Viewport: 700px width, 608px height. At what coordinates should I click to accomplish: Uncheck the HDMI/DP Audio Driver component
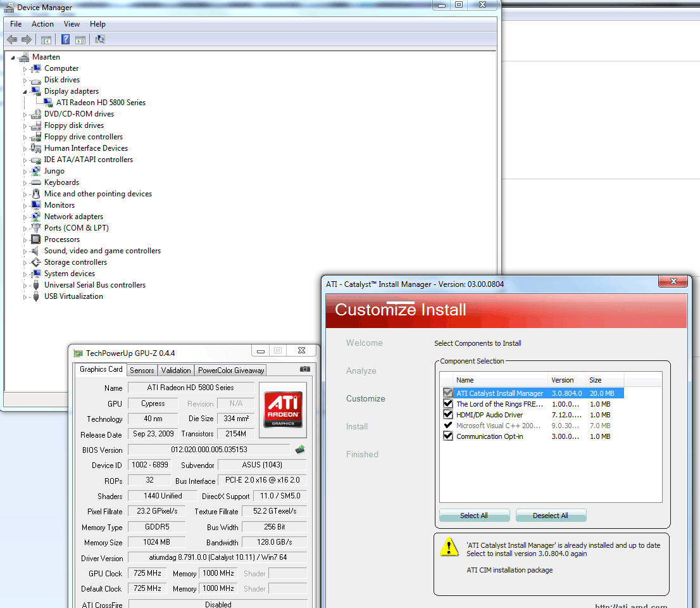447,415
